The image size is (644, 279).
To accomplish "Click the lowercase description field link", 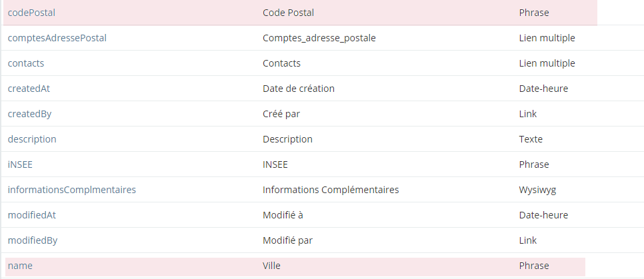I will point(32,139).
